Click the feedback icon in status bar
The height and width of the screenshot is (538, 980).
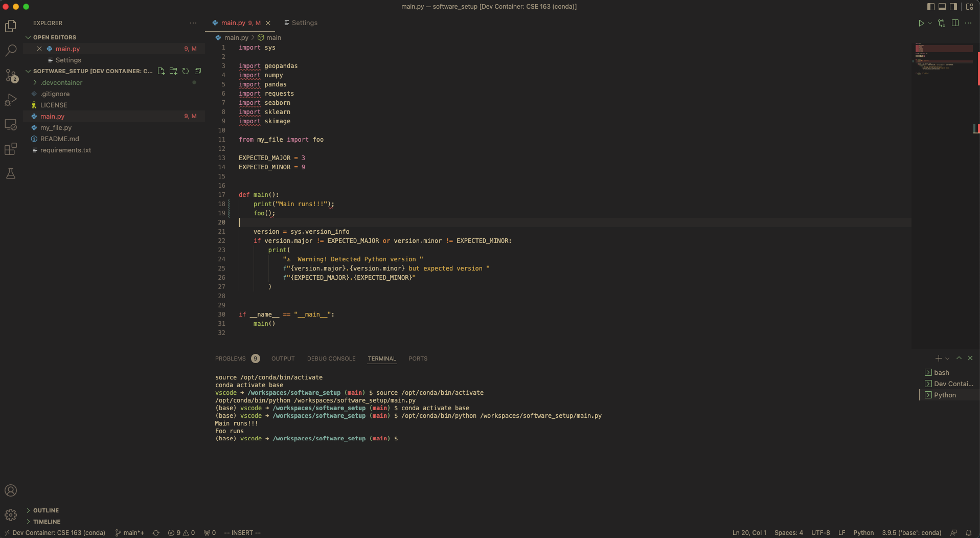(x=953, y=533)
